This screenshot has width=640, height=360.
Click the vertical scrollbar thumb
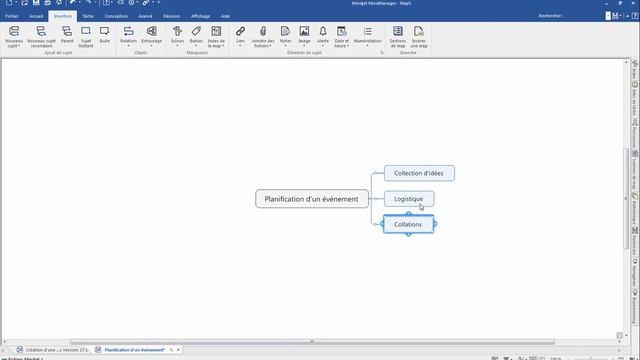click(x=626, y=198)
